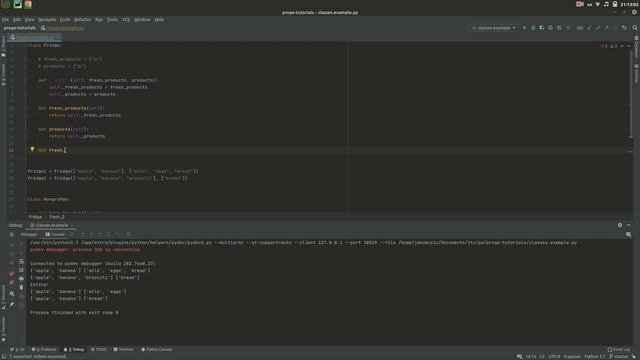Click the editor error count indicator
This screenshot has width=640, height=360.
tap(604, 46)
